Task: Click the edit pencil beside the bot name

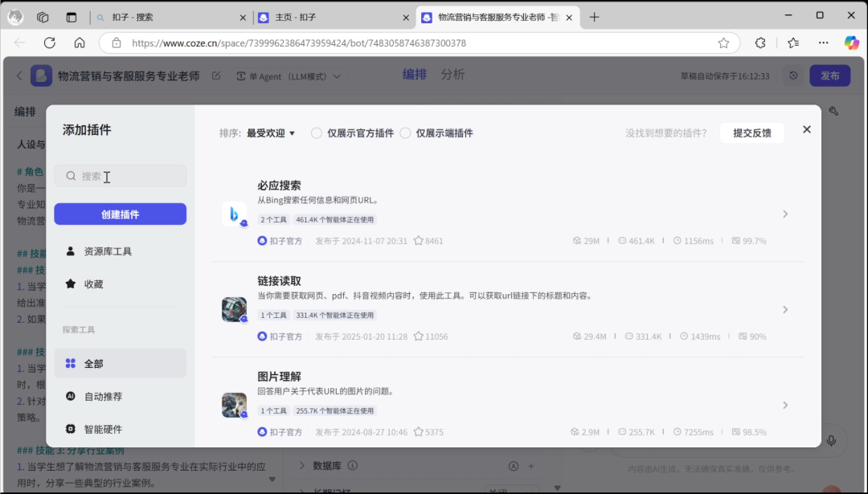Action: pos(215,74)
